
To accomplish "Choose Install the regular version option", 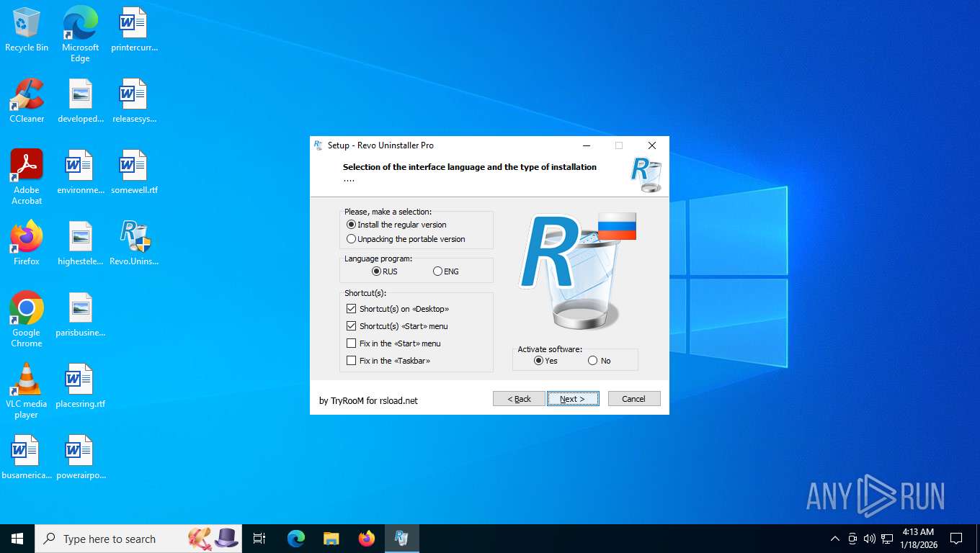I will click(396, 225).
